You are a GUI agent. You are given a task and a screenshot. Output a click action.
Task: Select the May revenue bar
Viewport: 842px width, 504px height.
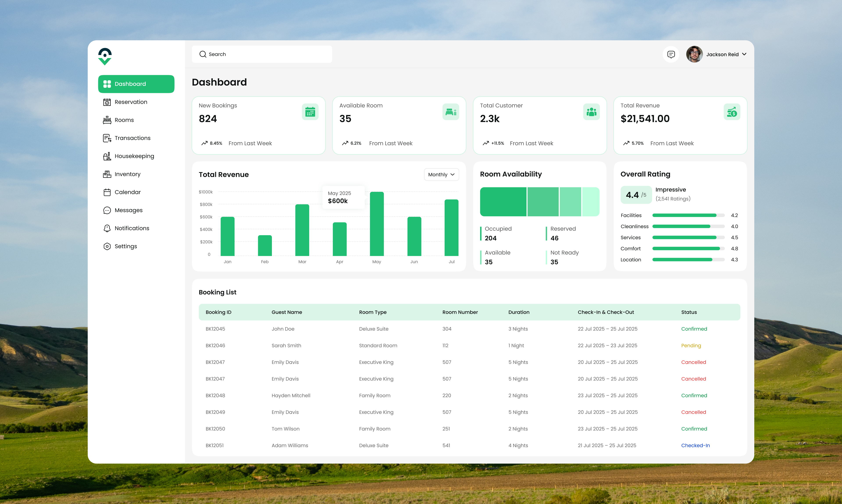(x=377, y=224)
